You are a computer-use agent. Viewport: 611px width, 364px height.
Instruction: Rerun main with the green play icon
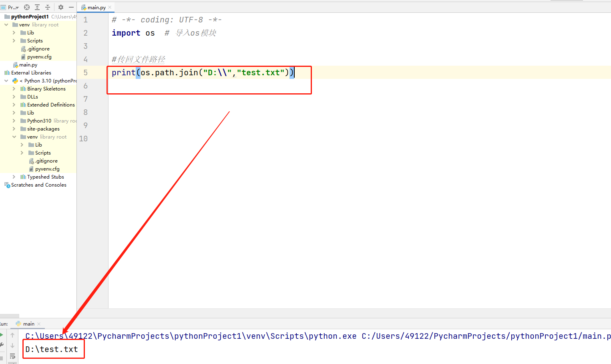point(2,335)
